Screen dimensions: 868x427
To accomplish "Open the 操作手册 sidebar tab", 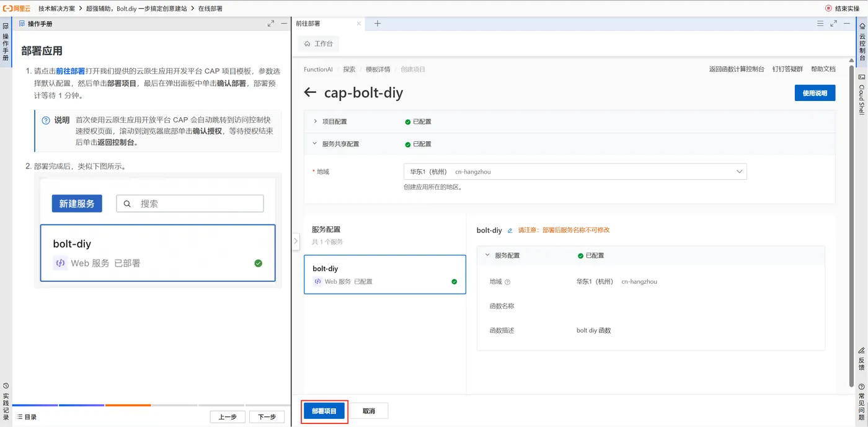I will [6, 42].
